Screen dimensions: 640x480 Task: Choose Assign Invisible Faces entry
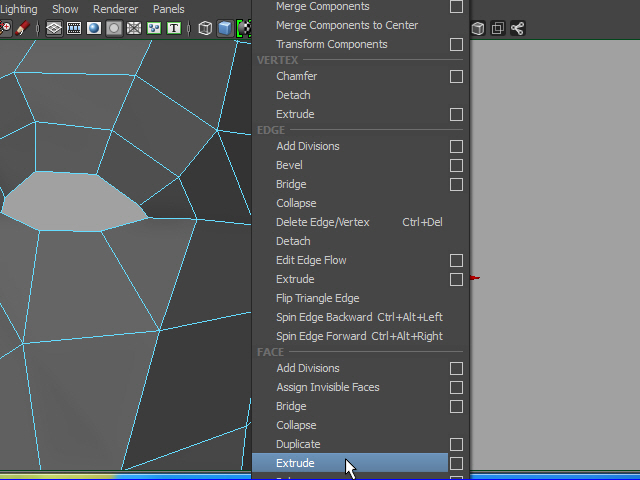349,387
